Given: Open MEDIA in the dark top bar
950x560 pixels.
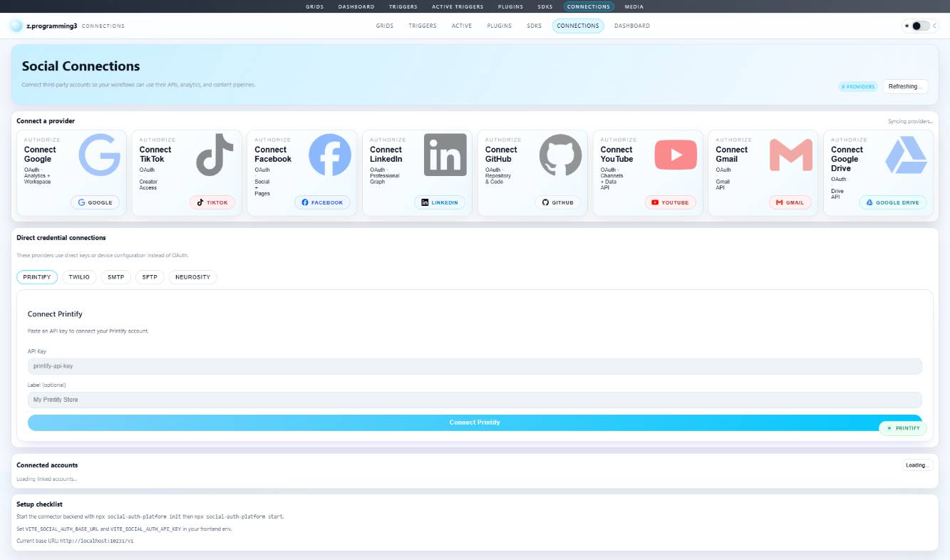Looking at the screenshot, I should click(x=634, y=6).
